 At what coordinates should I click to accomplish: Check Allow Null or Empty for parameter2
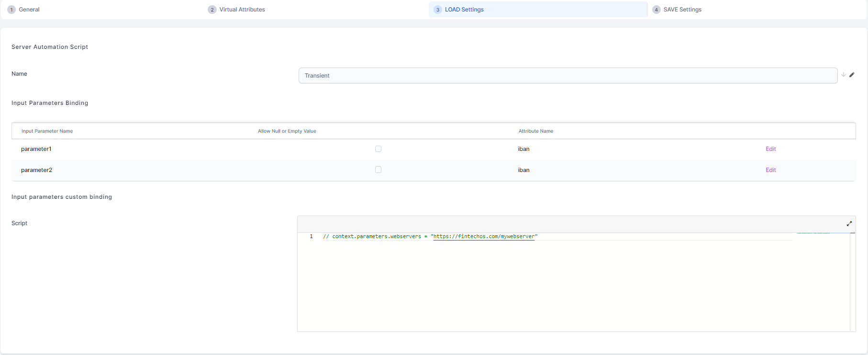pyautogui.click(x=378, y=170)
